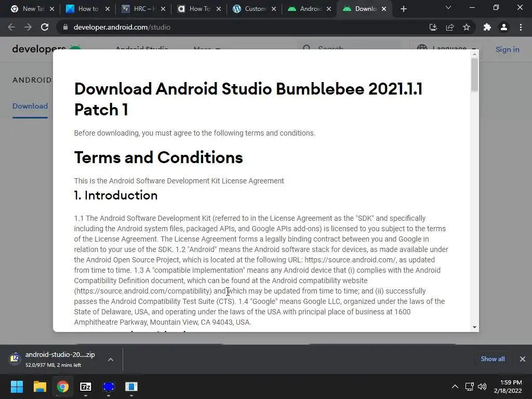The width and height of the screenshot is (532, 399).
Task: Open a new browser tab
Action: (x=403, y=9)
